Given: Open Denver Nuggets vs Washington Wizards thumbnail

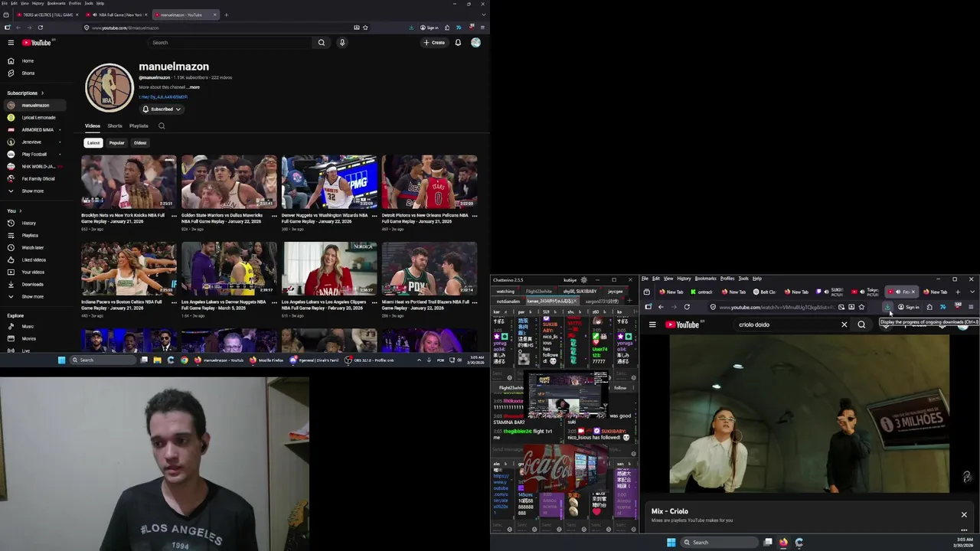Looking at the screenshot, I should [329, 182].
